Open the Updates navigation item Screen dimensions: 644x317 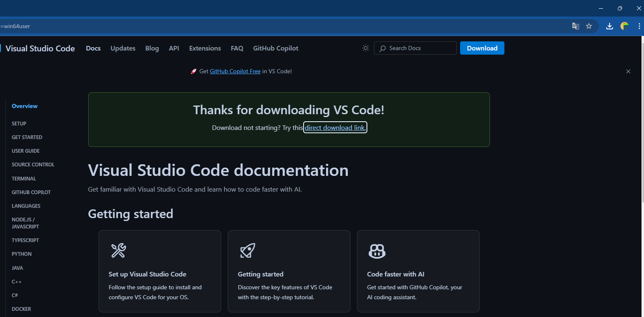point(123,48)
